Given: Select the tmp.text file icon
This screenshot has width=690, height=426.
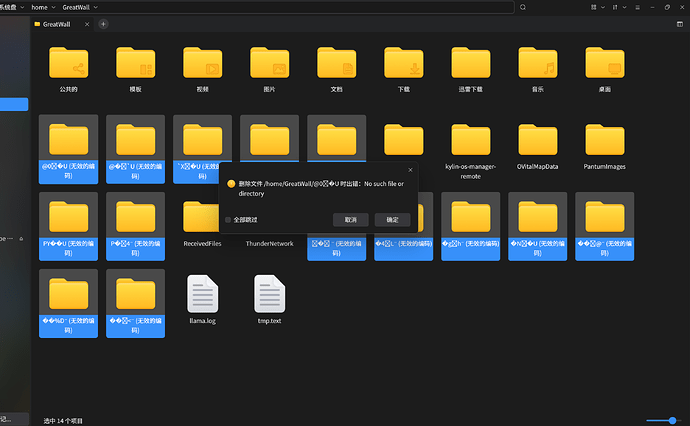Looking at the screenshot, I should pyautogui.click(x=270, y=294).
